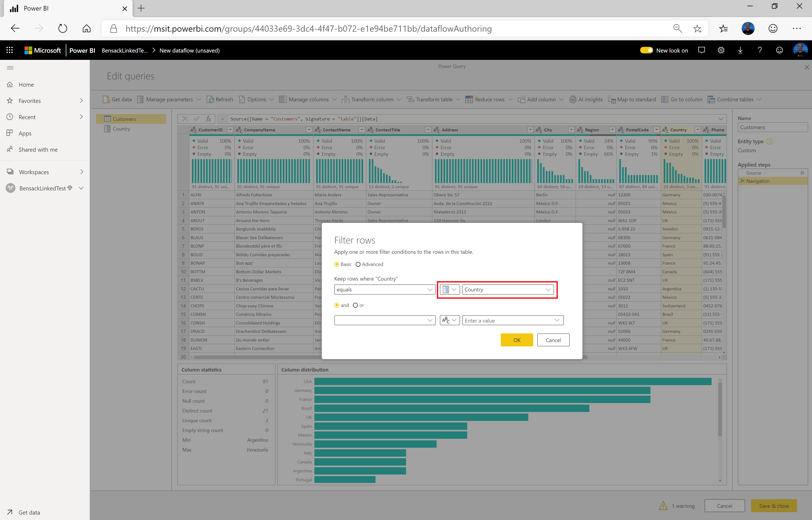Open Source step settings gear
Image resolution: width=812 pixels, height=520 pixels.
(x=802, y=173)
